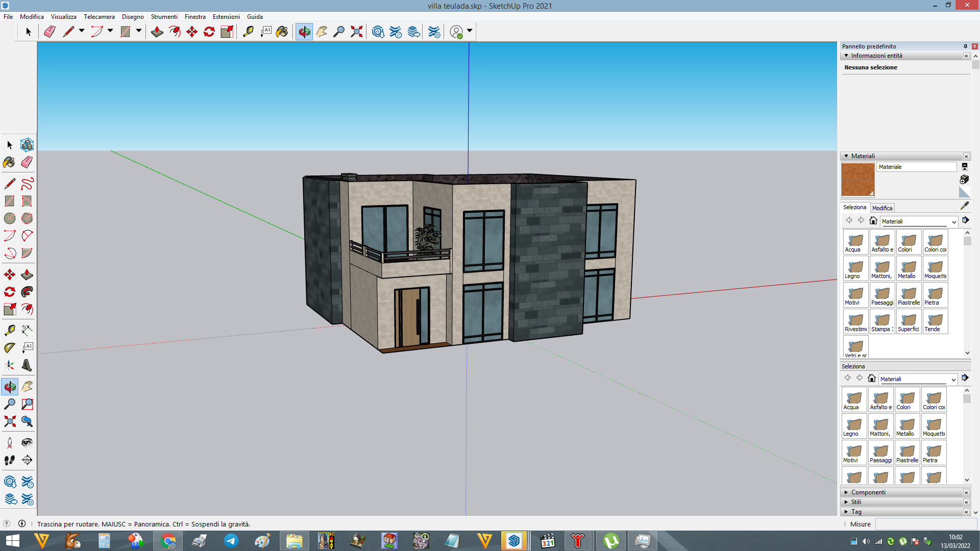Select the Eraser tool in top toolbar
The height and width of the screenshot is (551, 980).
coord(50,32)
